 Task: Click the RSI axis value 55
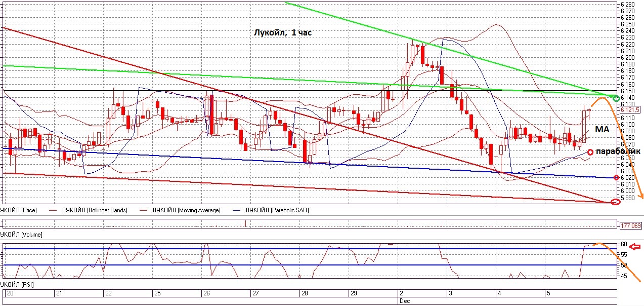click(624, 254)
